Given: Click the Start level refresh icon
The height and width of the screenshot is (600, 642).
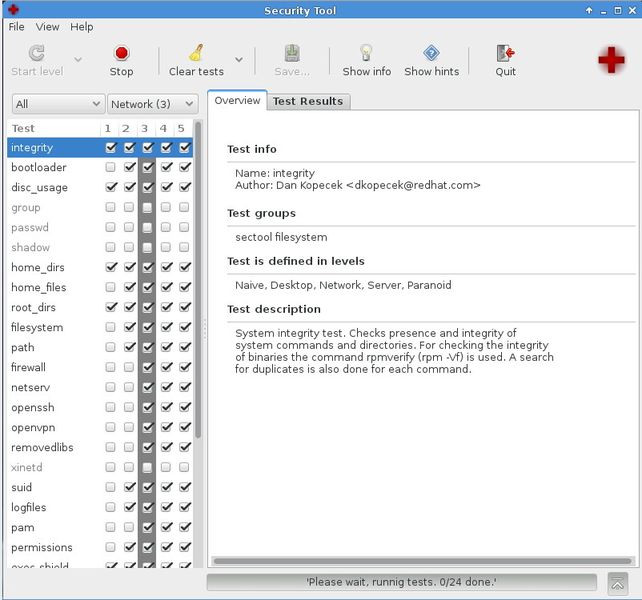Looking at the screenshot, I should click(36, 53).
